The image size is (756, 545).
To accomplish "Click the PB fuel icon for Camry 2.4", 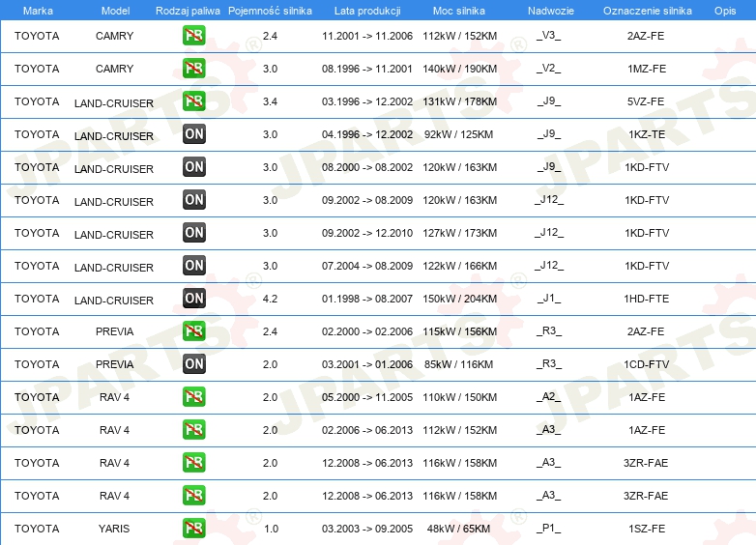I will [193, 36].
